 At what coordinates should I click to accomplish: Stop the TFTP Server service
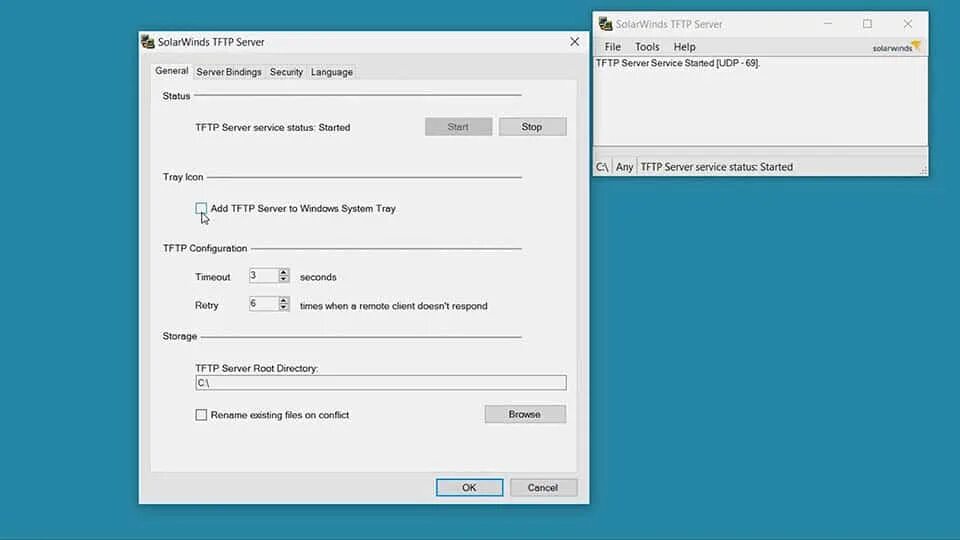tap(532, 127)
